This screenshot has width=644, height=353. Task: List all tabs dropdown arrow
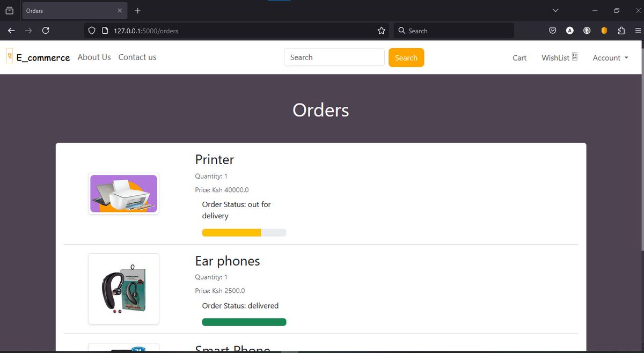[555, 10]
